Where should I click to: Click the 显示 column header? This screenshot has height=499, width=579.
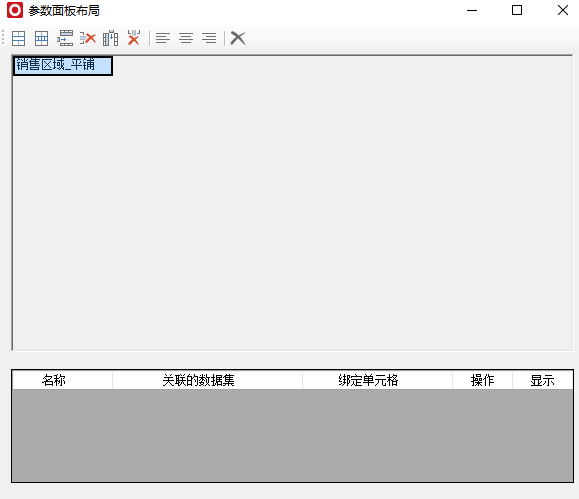543,380
